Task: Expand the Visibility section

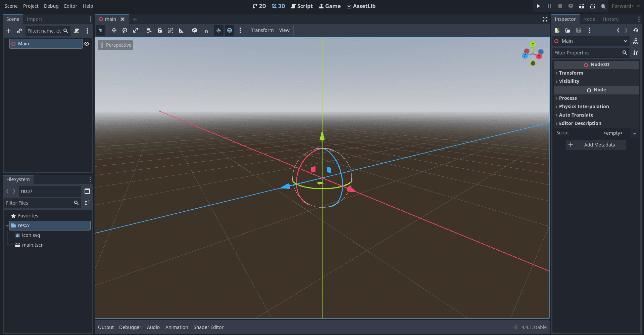Action: coord(596,81)
